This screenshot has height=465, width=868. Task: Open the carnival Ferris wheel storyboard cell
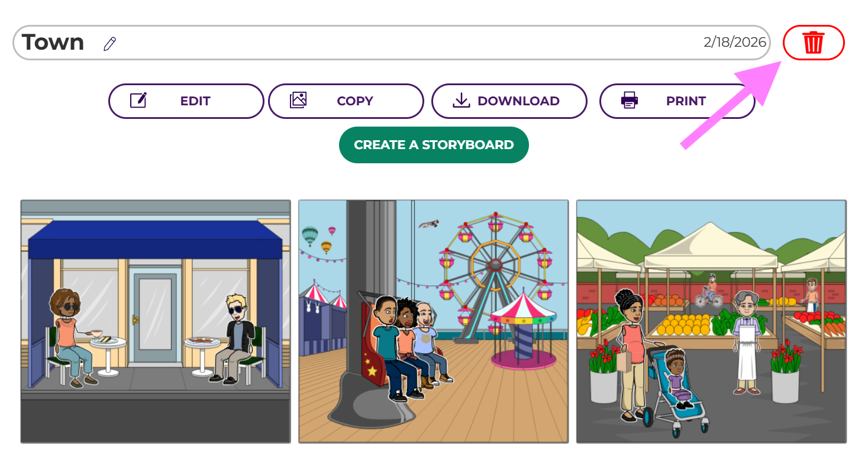pyautogui.click(x=433, y=321)
